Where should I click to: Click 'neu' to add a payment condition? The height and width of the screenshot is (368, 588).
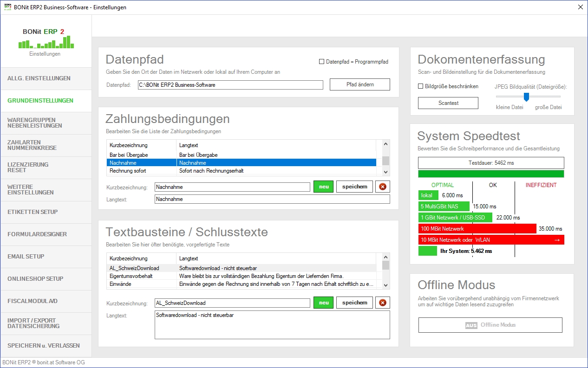pos(324,187)
